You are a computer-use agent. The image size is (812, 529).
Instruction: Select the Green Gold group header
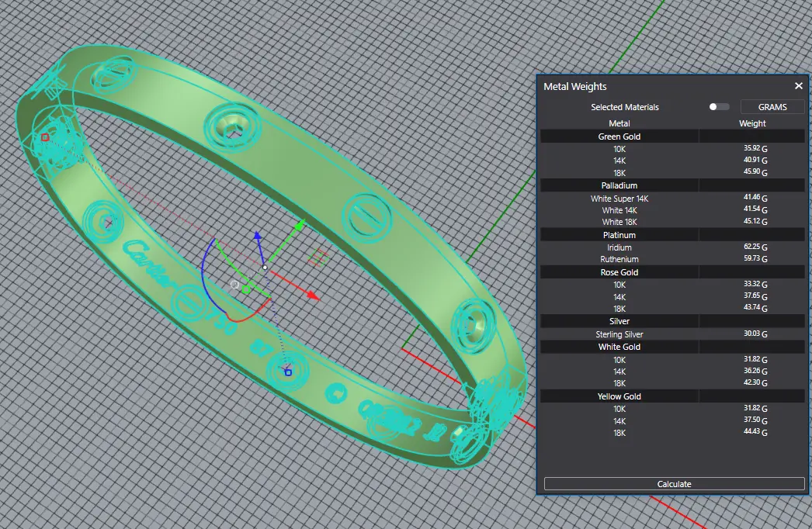click(x=619, y=137)
